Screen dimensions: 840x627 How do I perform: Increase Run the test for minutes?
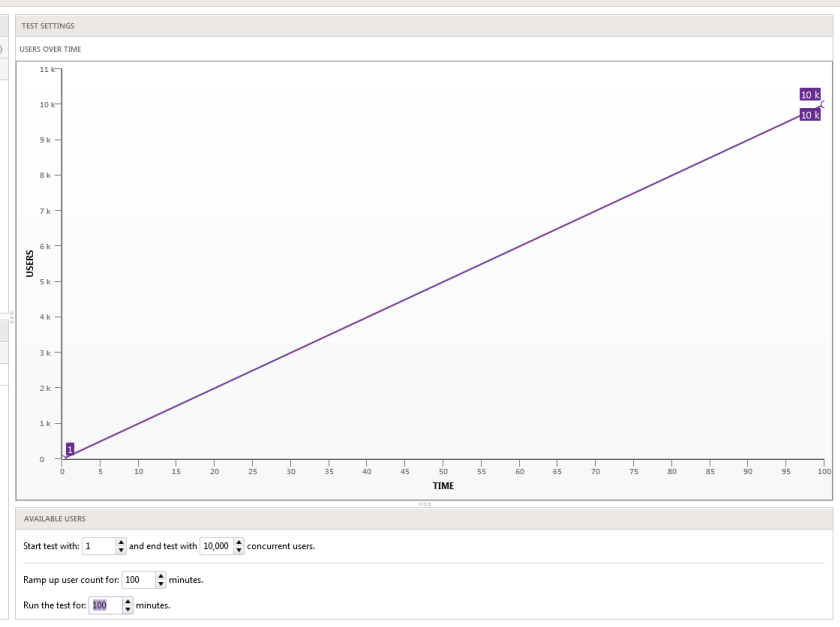128,602
